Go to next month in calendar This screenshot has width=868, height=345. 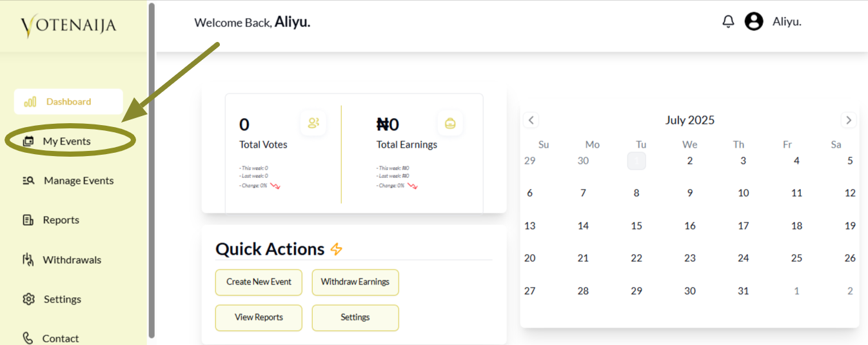pyautogui.click(x=849, y=120)
